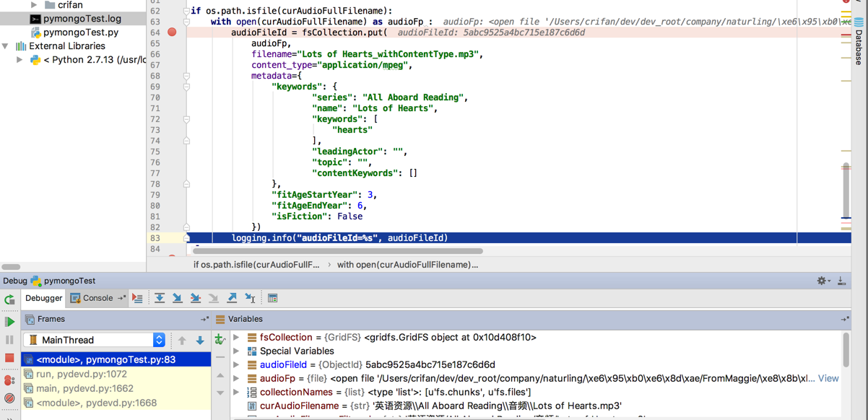Screen dimensions: 868x420
Task: Collapse keywords block fold marker line 69
Action: [186, 87]
